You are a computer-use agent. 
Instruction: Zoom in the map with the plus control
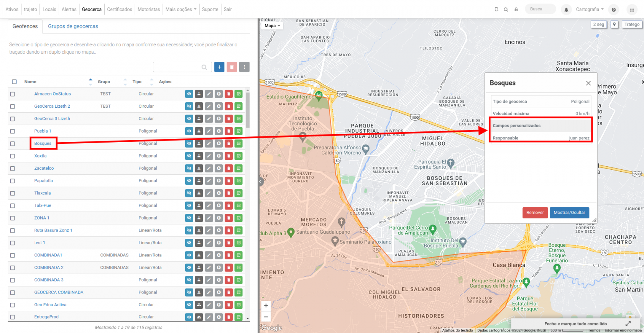tap(266, 305)
